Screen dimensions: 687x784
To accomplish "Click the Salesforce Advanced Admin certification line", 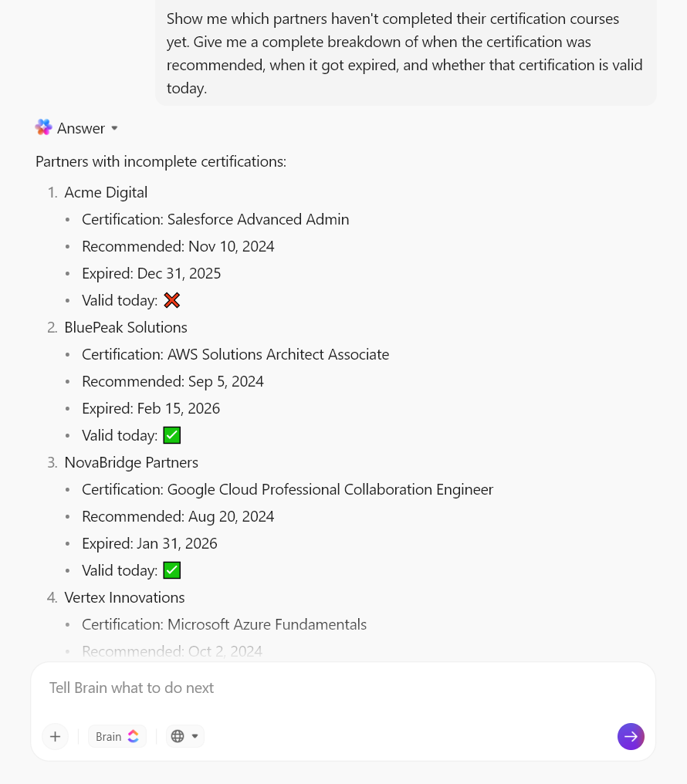I will (215, 219).
